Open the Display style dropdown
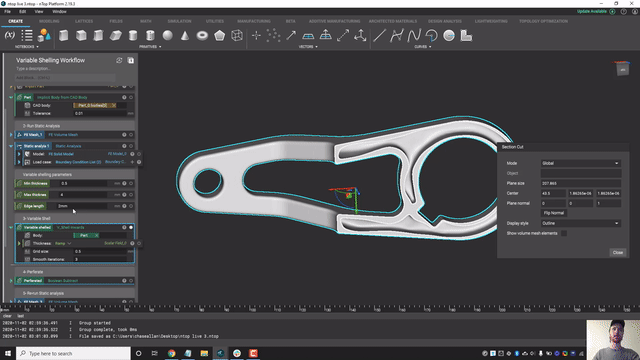Image resolution: width=640 pixels, height=360 pixels. point(580,223)
